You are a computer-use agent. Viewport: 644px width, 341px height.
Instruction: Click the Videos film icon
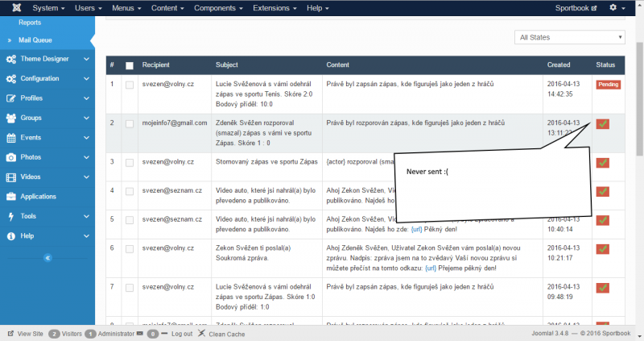pos(11,177)
